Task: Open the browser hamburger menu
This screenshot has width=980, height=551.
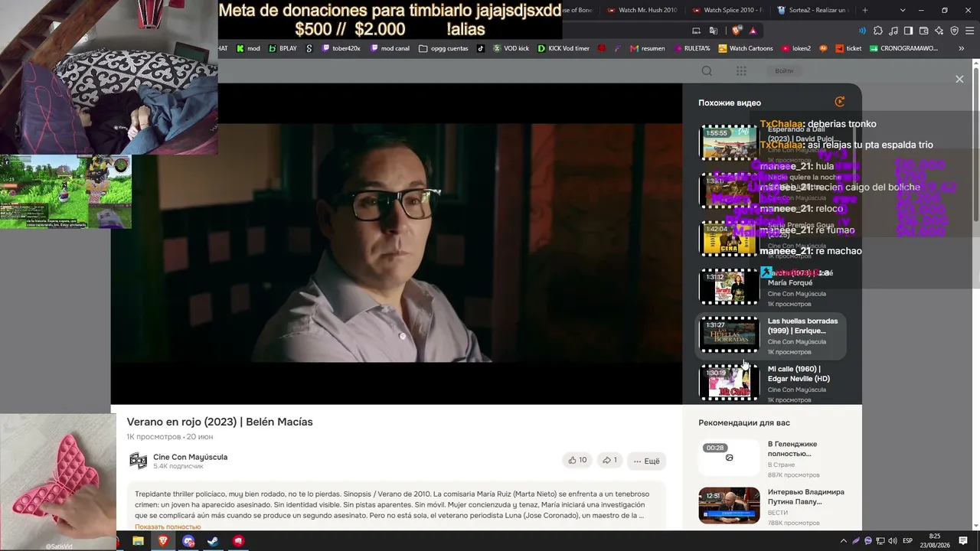Action: [x=969, y=31]
